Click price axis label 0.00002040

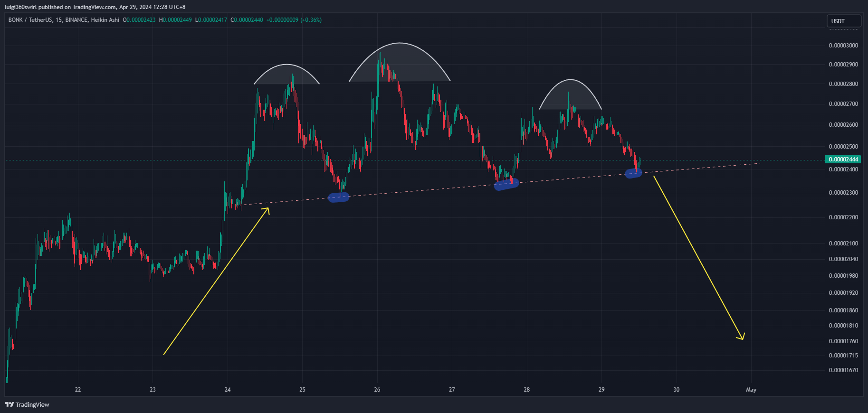[843, 259]
